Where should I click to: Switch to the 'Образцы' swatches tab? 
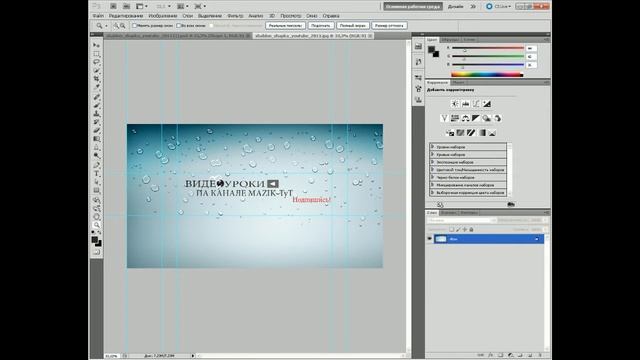[x=450, y=40]
